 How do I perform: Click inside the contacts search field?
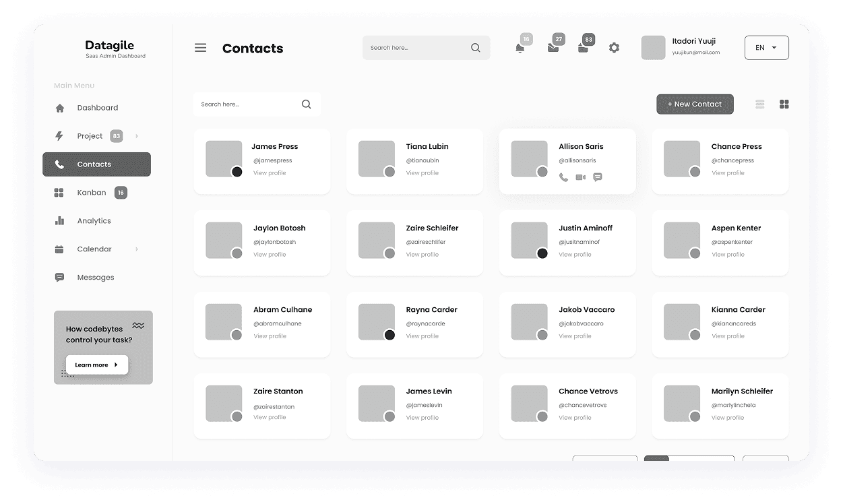[x=249, y=104]
